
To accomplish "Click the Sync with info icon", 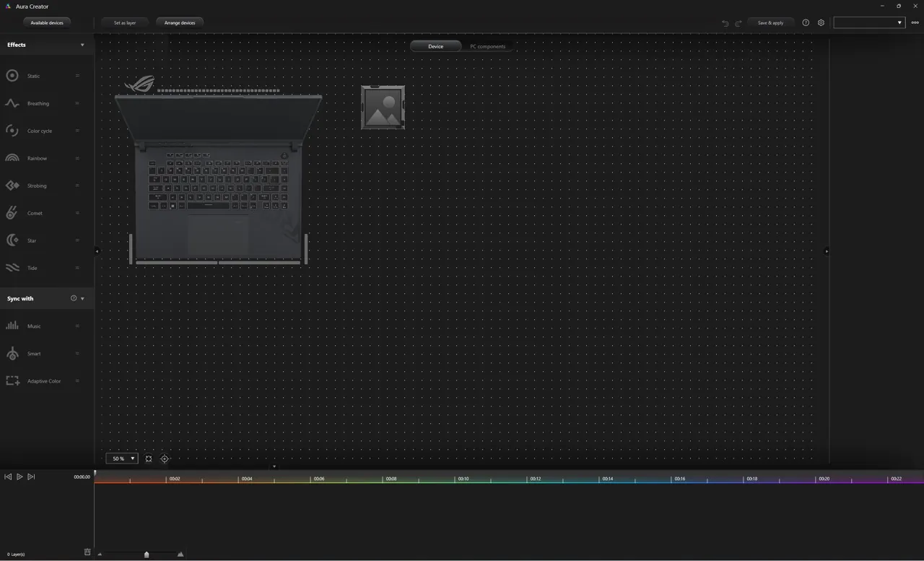I will (x=74, y=298).
